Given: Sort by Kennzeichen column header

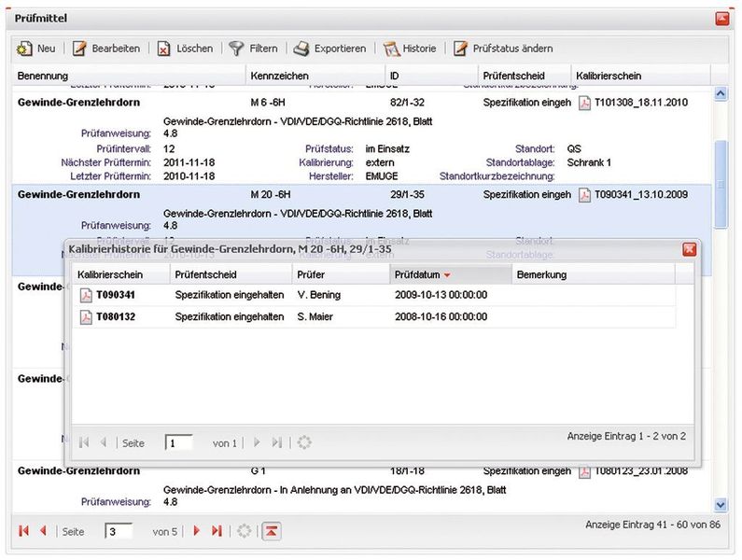Looking at the screenshot, I should (315, 76).
